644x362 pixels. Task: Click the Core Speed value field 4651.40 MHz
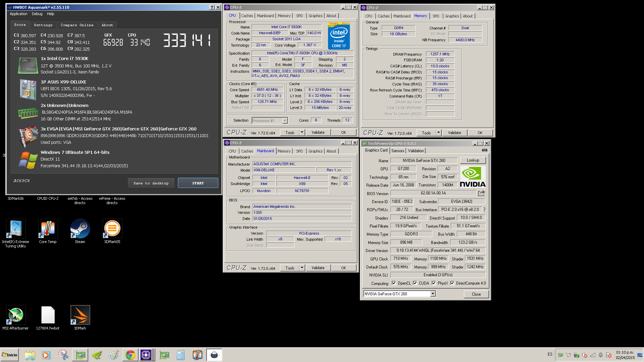[267, 89]
